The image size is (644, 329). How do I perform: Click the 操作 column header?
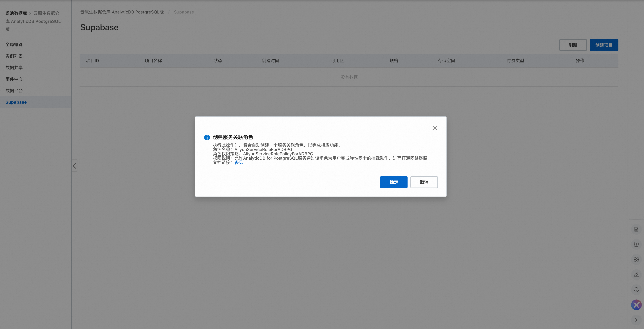[x=580, y=60]
